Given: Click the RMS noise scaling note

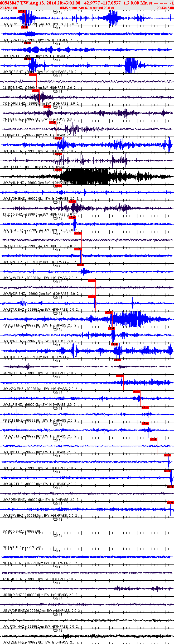Looking at the screenshot, I should tap(87, 8).
